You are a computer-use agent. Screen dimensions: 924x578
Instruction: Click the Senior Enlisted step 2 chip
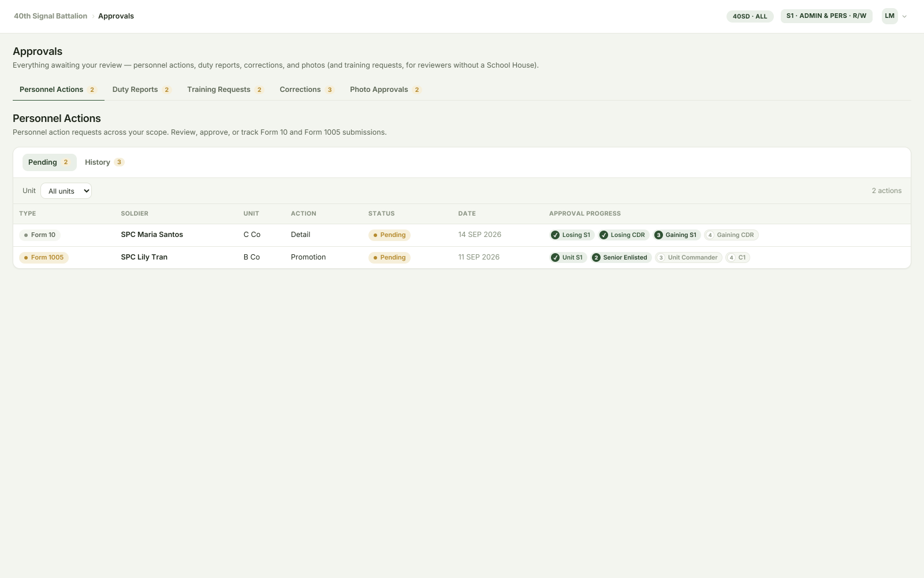(x=621, y=258)
